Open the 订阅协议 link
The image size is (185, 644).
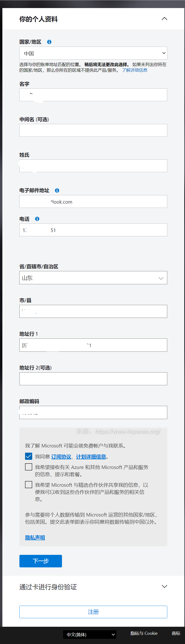pyautogui.click(x=61, y=457)
